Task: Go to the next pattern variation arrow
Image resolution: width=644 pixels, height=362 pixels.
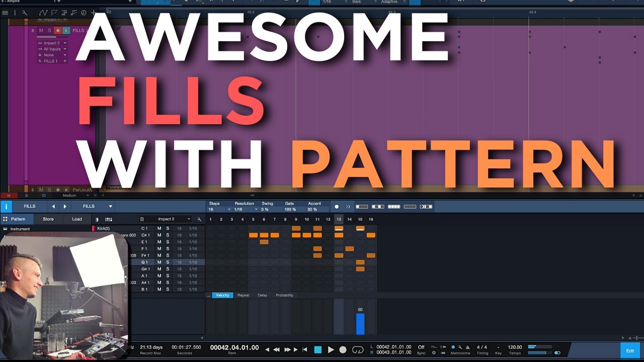Action: pyautogui.click(x=64, y=206)
